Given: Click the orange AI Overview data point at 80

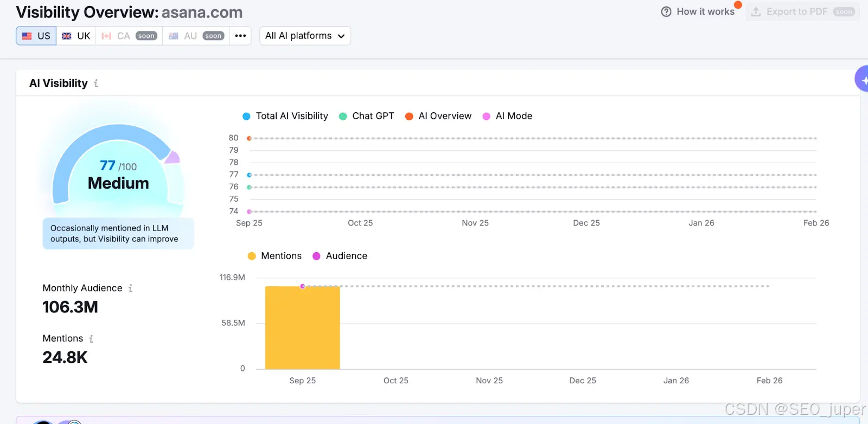Looking at the screenshot, I should tap(249, 138).
